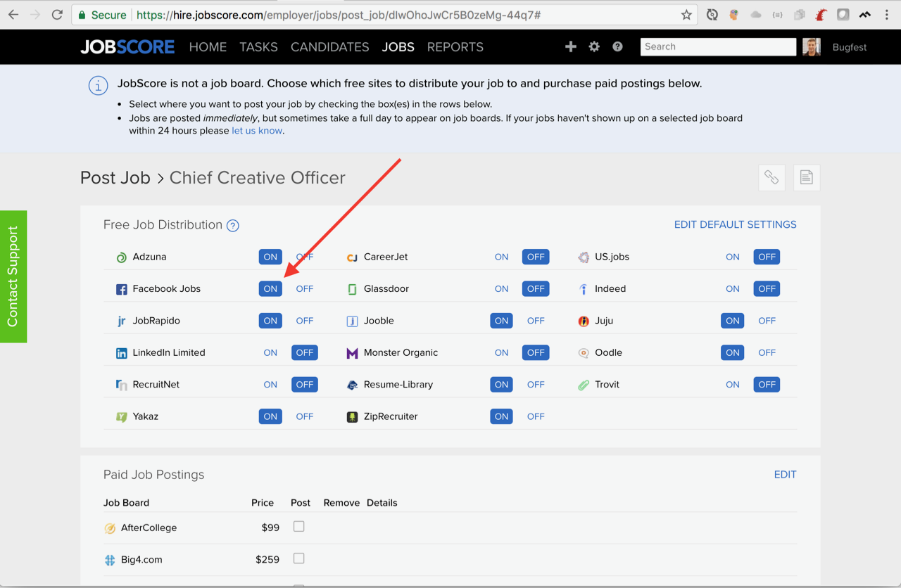Open the JOBS nav item

tap(398, 47)
